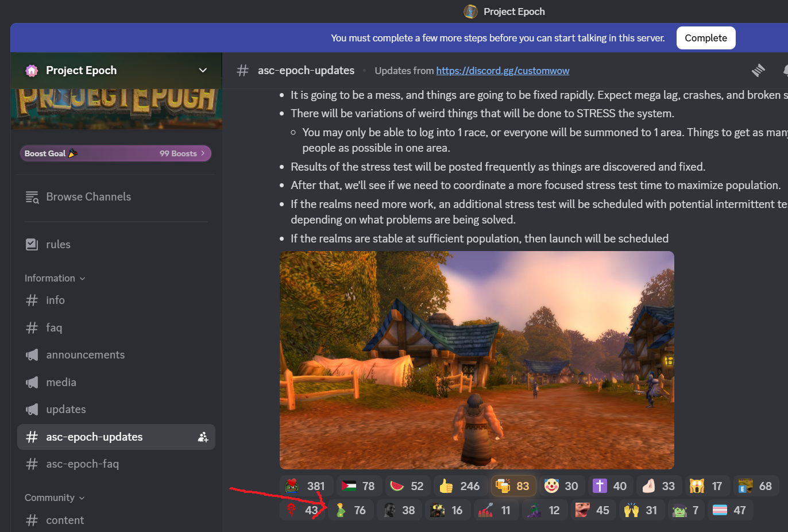
Task: Click the 'If the realms are stable' bullet
Action: pyautogui.click(x=480, y=238)
